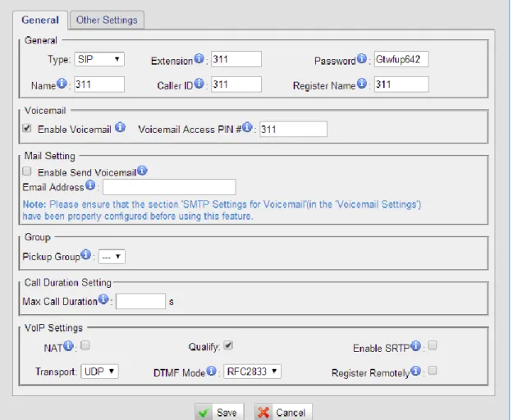The width and height of the screenshot is (513, 420).
Task: Click the info icon next to NAT
Action: [x=68, y=346]
